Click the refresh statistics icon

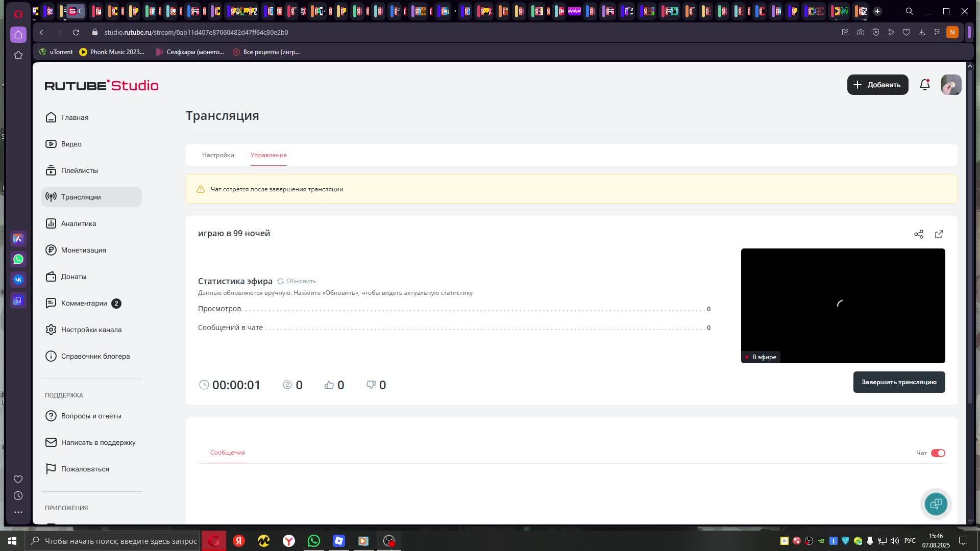click(280, 281)
